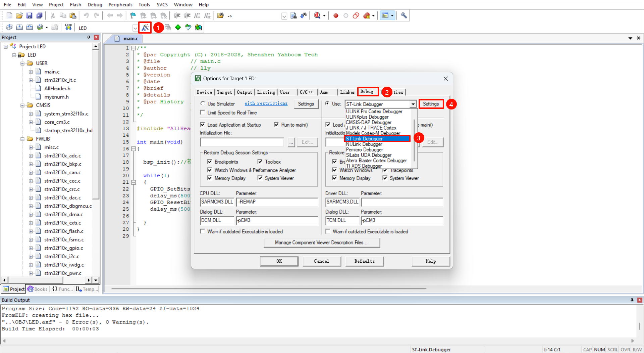Toggle the left Load Application at Startup checkbox
This screenshot has width=644, height=353.
[203, 125]
